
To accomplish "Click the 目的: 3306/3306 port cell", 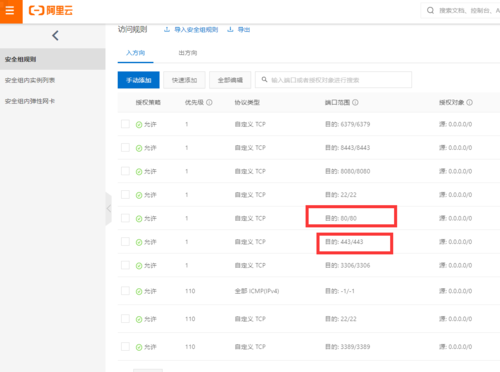I will 348,265.
